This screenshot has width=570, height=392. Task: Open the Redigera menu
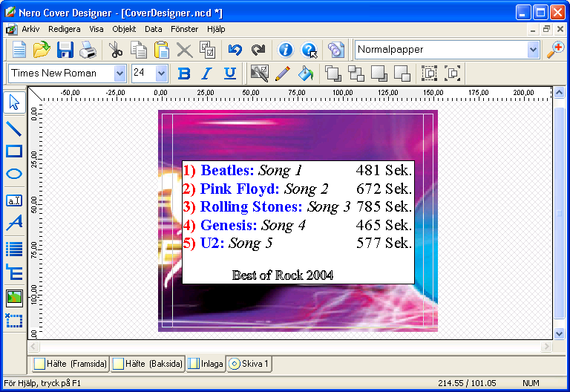tap(65, 29)
